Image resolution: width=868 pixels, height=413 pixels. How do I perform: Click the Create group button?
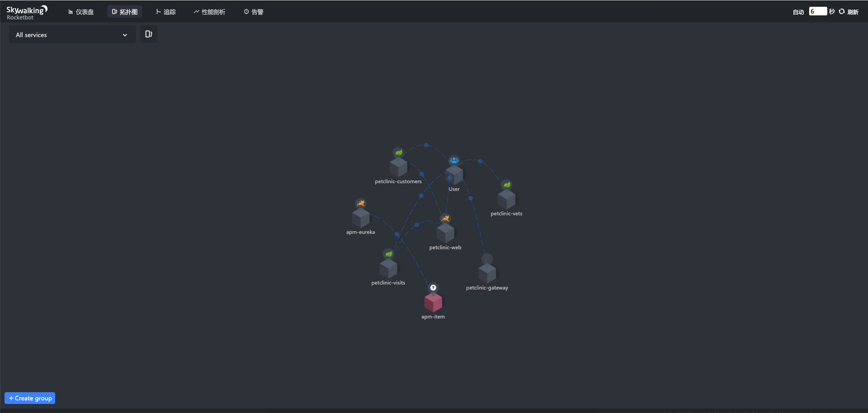(30, 398)
